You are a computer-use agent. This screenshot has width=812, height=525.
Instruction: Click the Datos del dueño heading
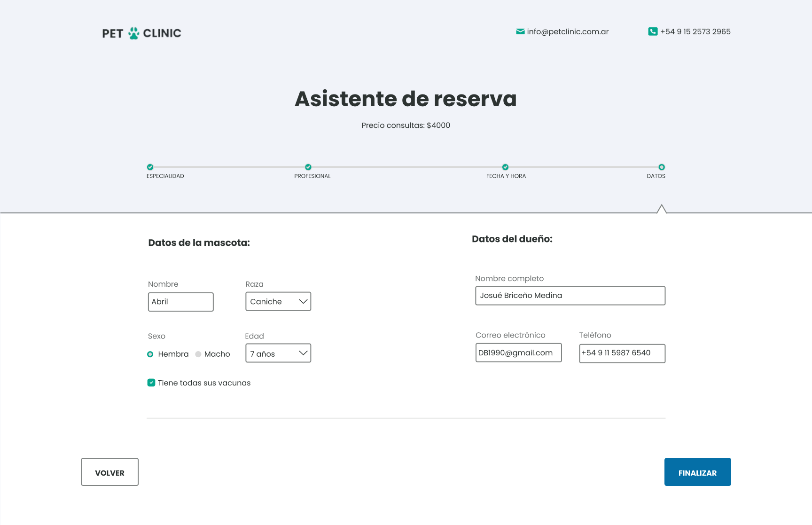(x=512, y=239)
